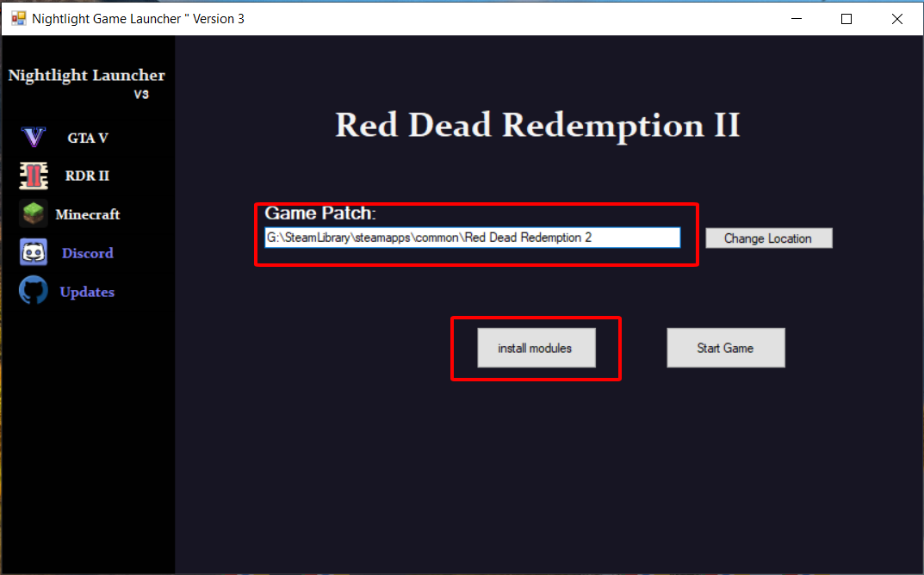Switch to RDR II text label in sidebar
Screen dimensions: 924x575
[x=87, y=176]
